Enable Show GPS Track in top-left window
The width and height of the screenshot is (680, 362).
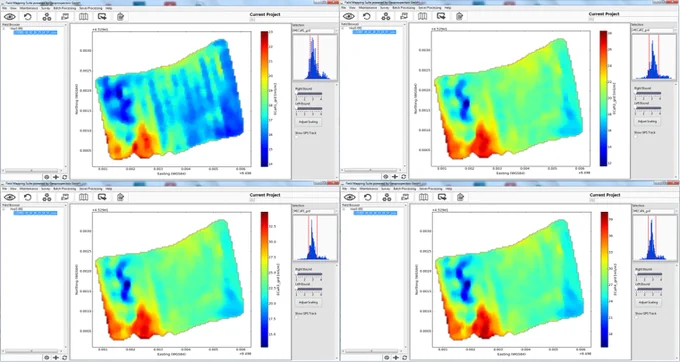point(297,137)
